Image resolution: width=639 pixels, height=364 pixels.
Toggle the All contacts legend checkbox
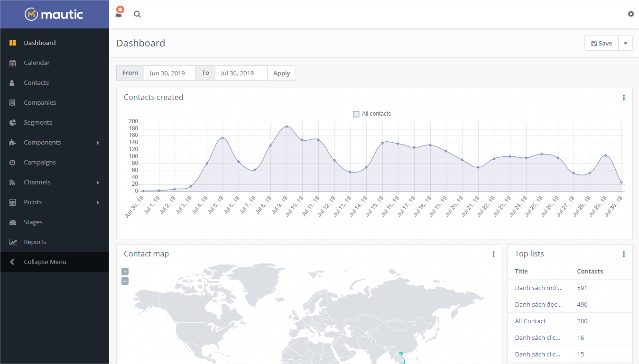pos(356,114)
